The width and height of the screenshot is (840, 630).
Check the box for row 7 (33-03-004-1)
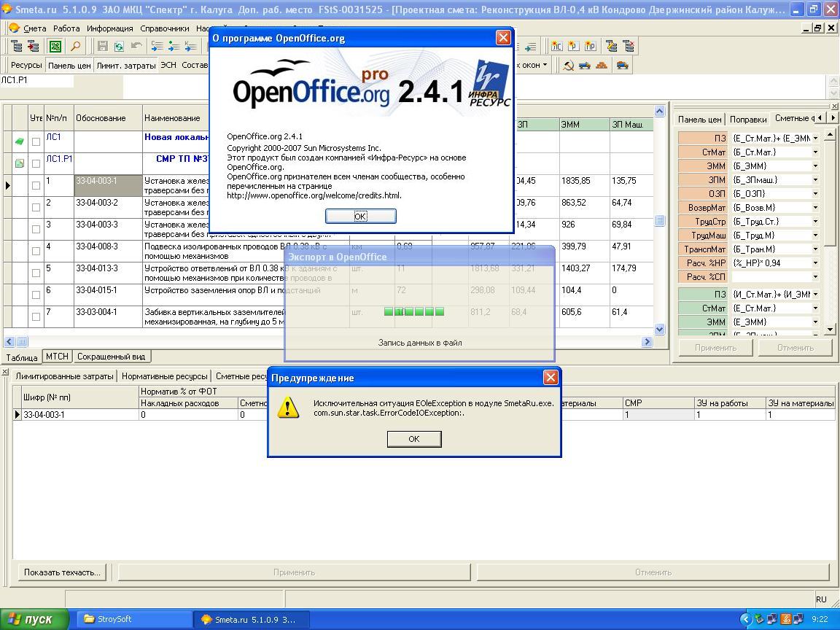pyautogui.click(x=36, y=316)
